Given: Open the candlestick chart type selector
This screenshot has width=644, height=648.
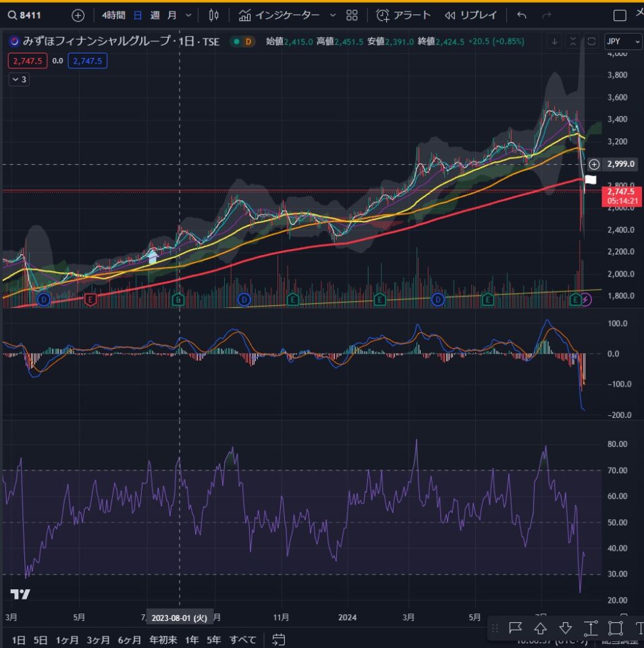Looking at the screenshot, I should (213, 16).
